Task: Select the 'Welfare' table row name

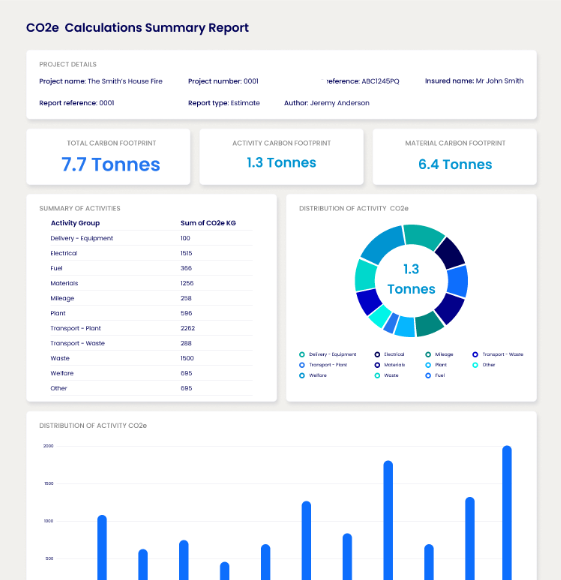Action: [62, 374]
